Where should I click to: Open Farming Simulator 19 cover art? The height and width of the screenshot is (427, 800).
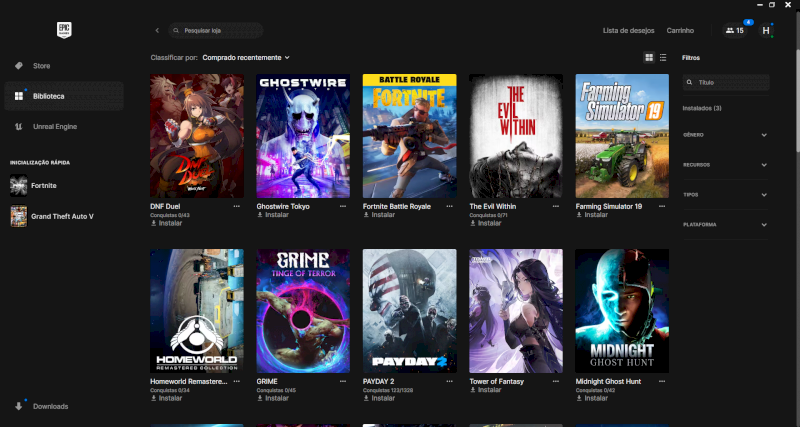[x=622, y=136]
